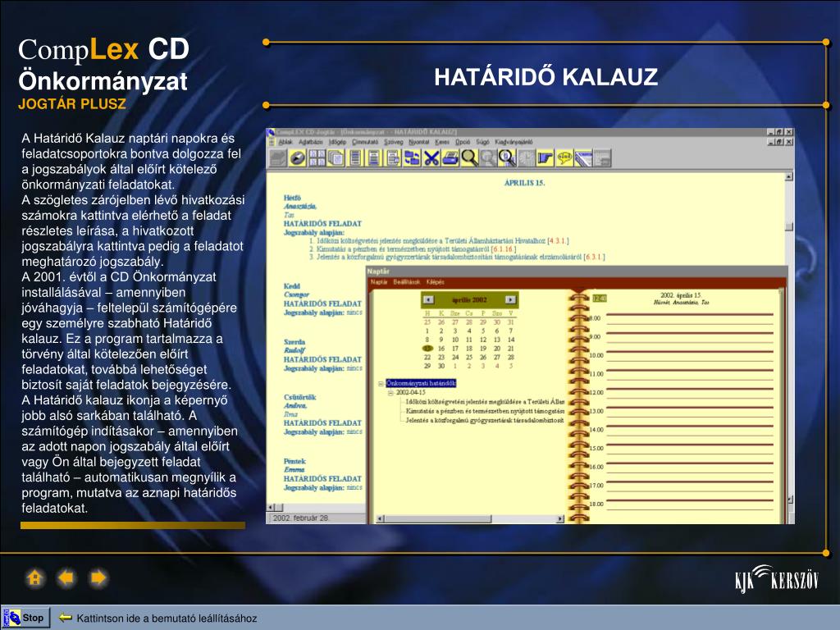Go to next month in the calendar
This screenshot has height=630, width=840.
[x=510, y=299]
